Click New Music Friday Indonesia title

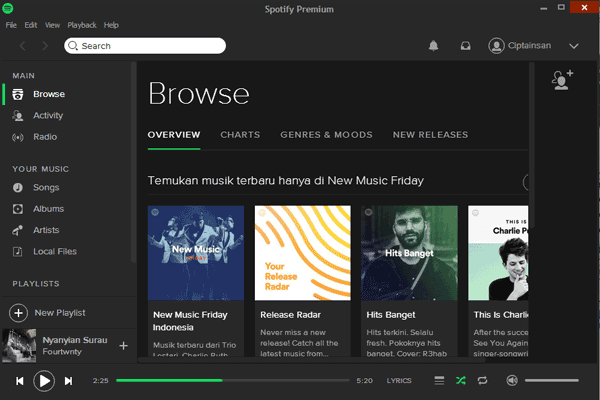190,321
